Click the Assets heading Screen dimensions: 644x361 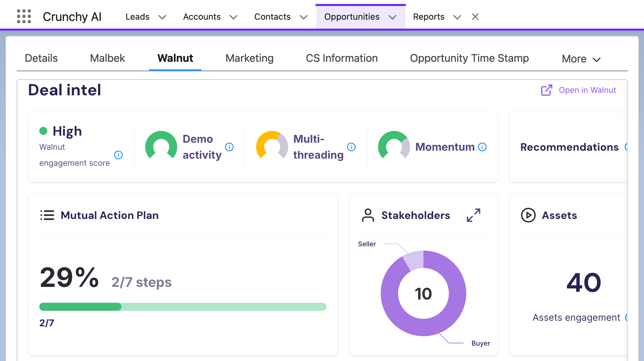tap(559, 215)
